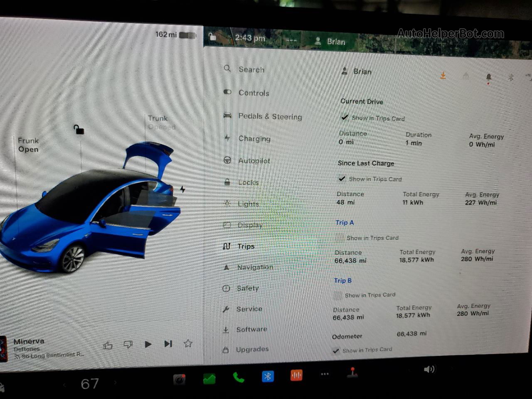
Task: Dislike the song with thumbs down
Action: [128, 345]
